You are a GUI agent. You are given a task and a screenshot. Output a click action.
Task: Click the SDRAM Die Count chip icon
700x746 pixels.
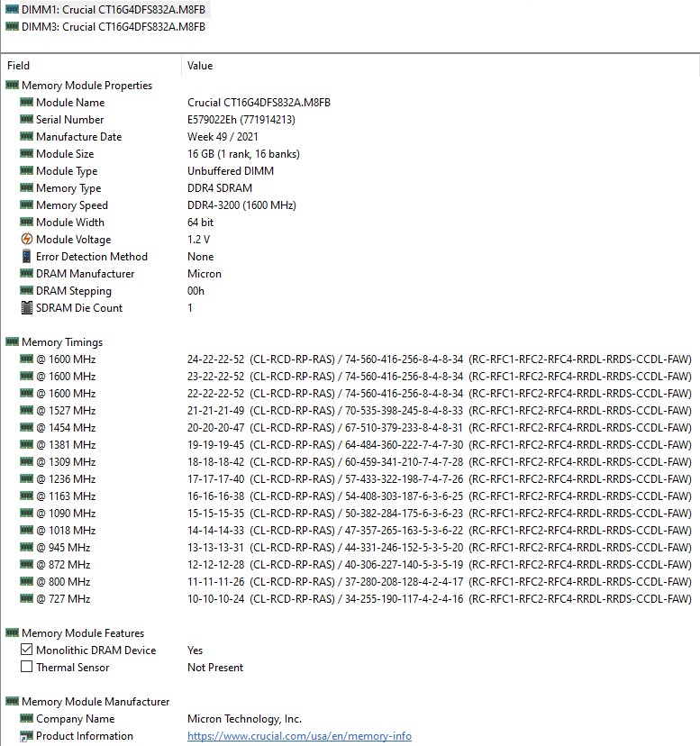[27, 308]
